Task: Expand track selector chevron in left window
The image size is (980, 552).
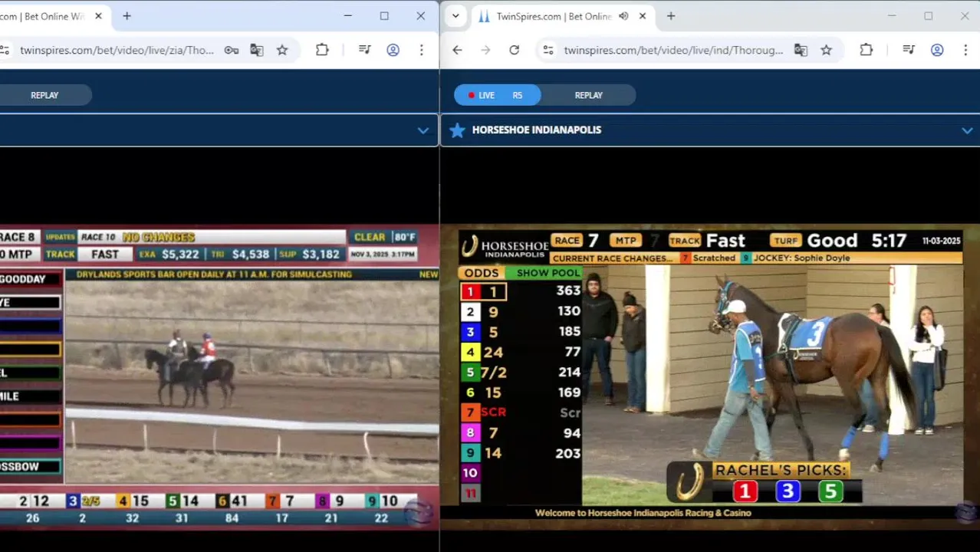Action: 423,130
